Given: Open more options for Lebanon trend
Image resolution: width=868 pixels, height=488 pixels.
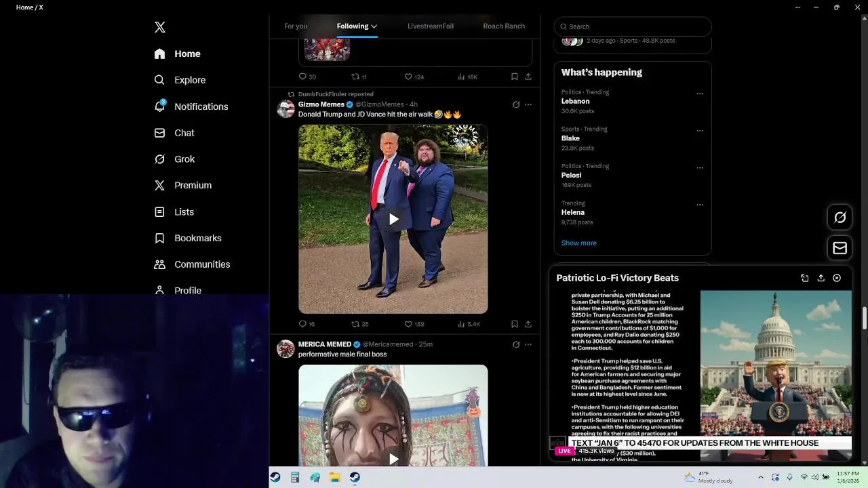Looking at the screenshot, I should [700, 94].
